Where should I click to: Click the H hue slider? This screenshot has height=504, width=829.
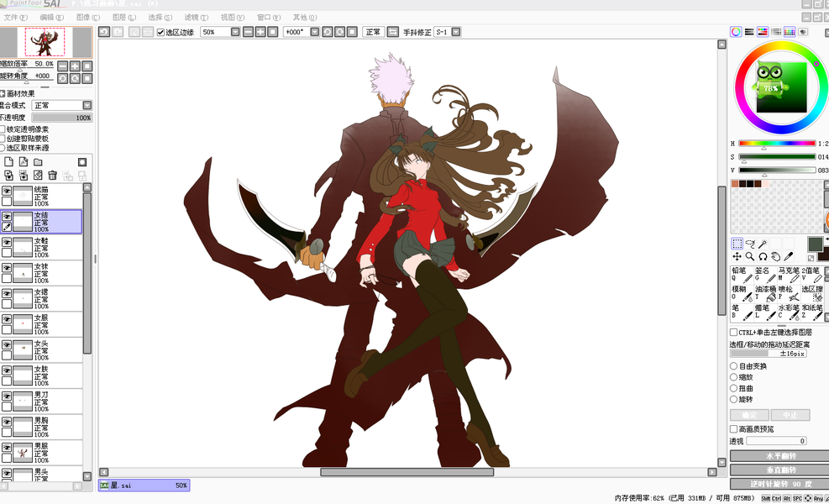(777, 144)
